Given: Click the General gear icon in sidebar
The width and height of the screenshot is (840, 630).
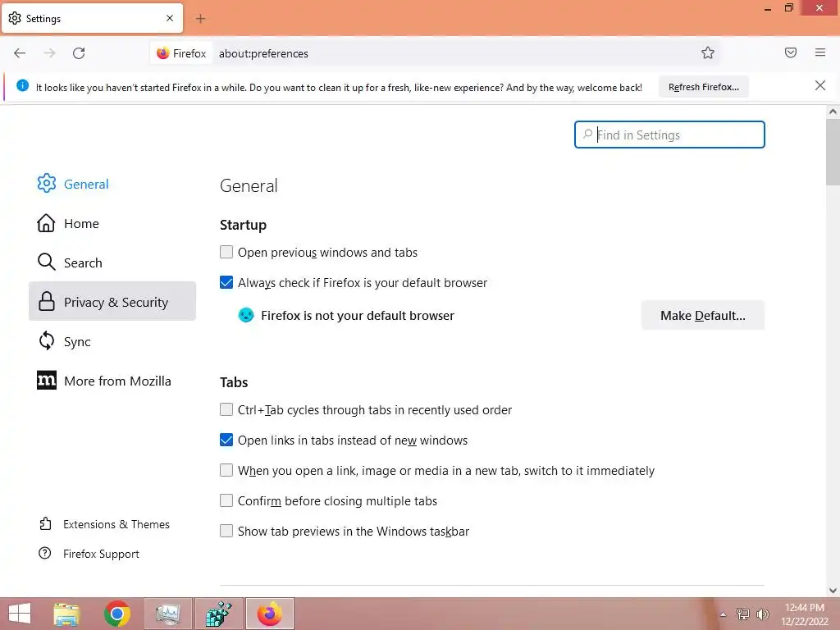Looking at the screenshot, I should (x=47, y=183).
